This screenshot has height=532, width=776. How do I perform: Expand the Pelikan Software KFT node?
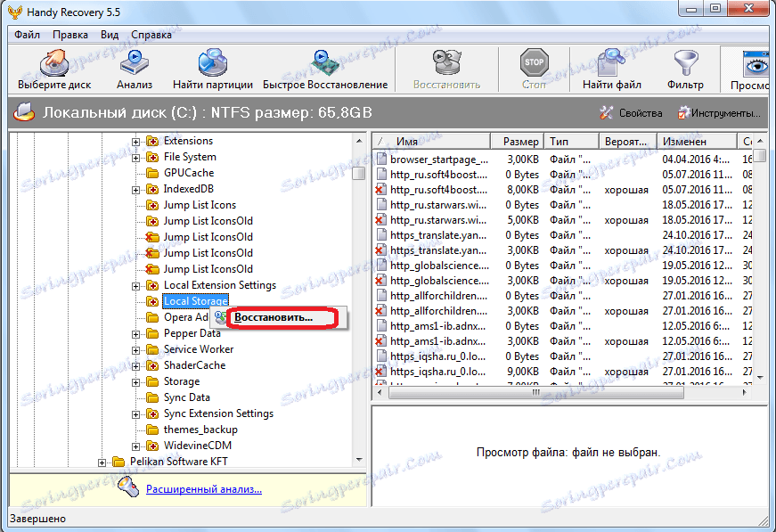point(102,462)
